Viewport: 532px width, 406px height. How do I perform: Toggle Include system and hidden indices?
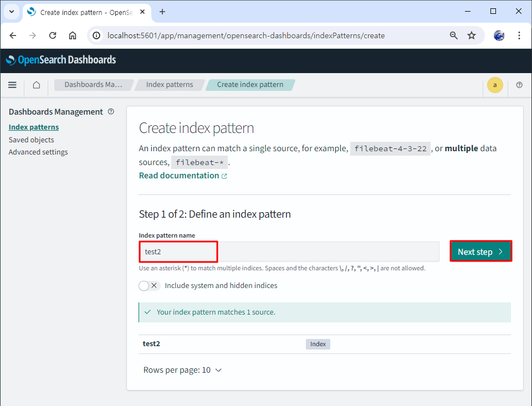click(149, 286)
